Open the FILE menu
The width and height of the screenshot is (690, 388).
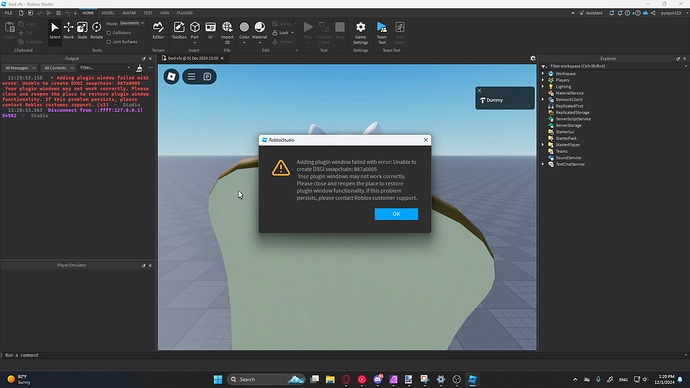coord(8,13)
